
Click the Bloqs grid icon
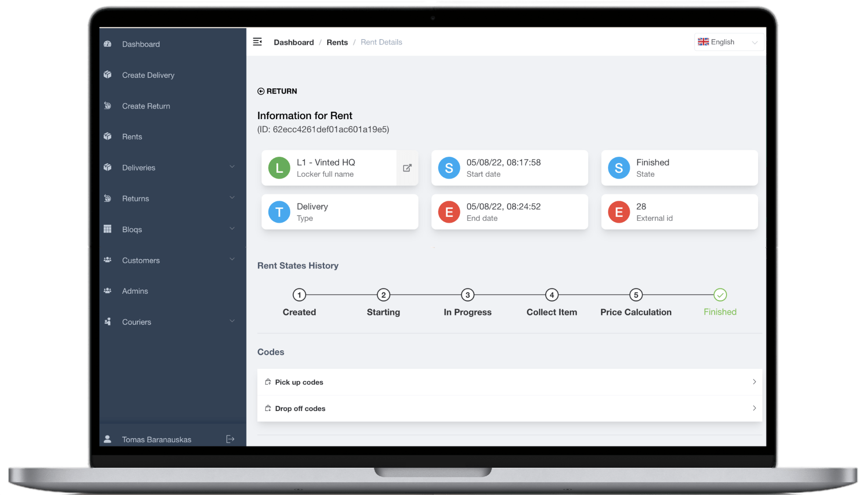click(108, 229)
